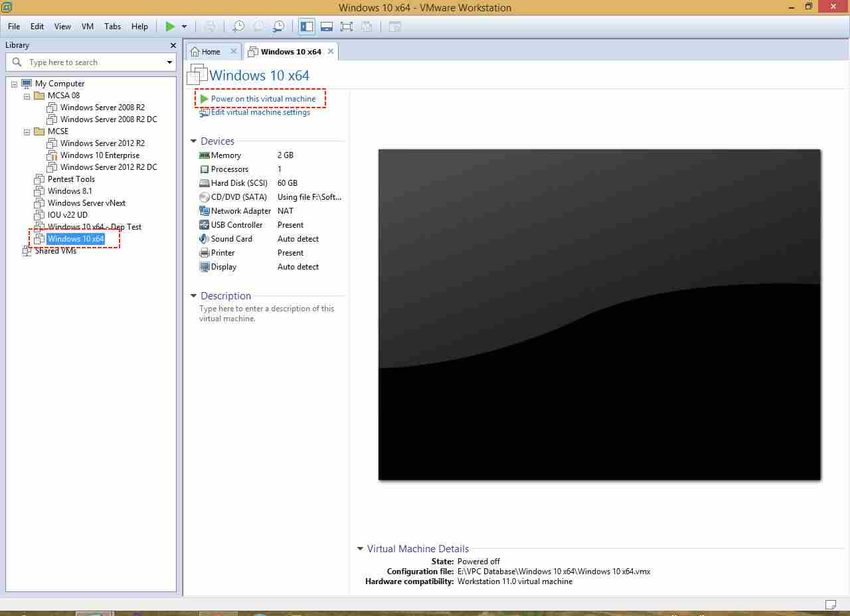
Task: Select Windows 8.1 VM
Action: click(x=70, y=191)
